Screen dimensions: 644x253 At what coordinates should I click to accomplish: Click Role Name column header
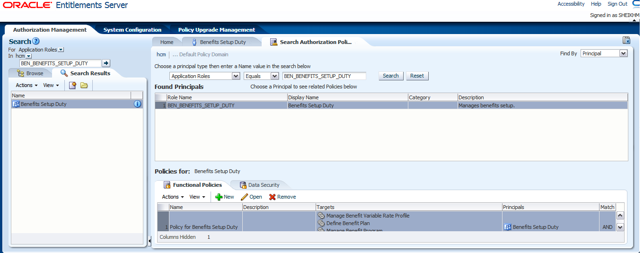tap(227, 97)
